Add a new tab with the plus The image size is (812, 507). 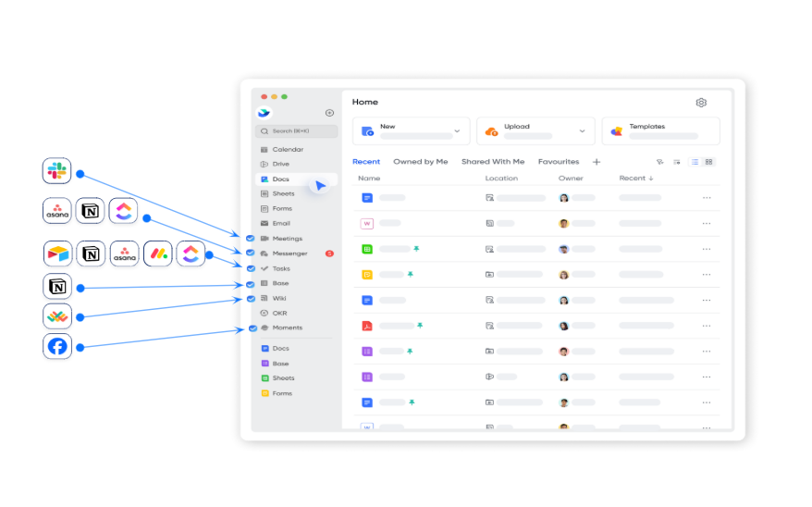[597, 162]
